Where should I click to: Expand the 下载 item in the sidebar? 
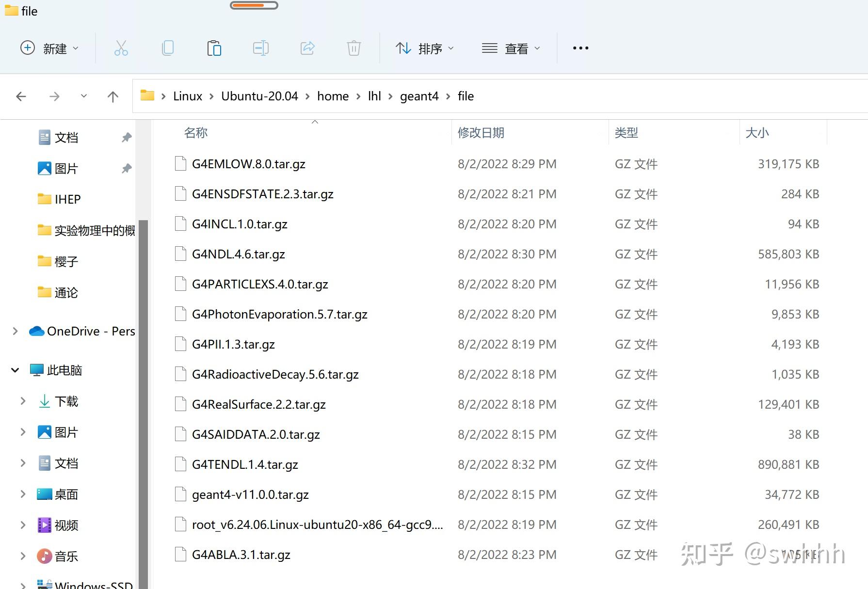tap(22, 401)
